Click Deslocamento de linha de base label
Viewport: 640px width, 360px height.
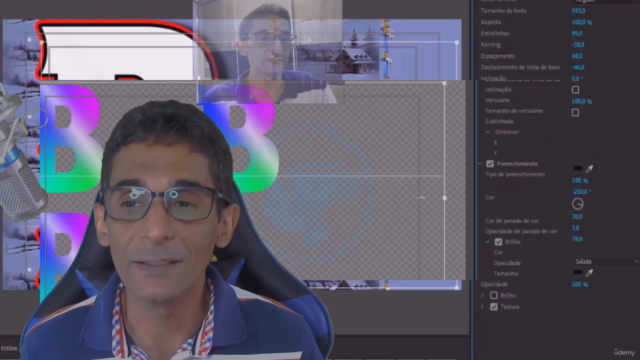click(x=520, y=67)
